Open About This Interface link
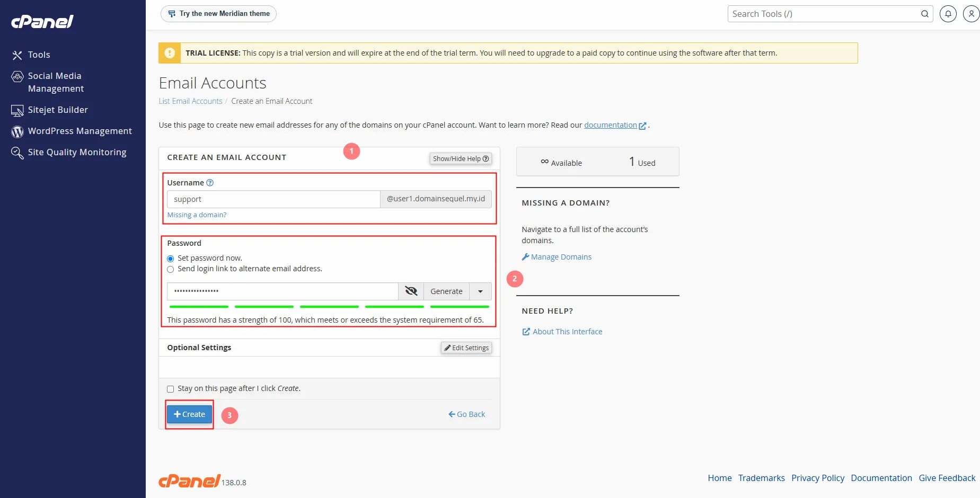980x498 pixels. coord(562,332)
